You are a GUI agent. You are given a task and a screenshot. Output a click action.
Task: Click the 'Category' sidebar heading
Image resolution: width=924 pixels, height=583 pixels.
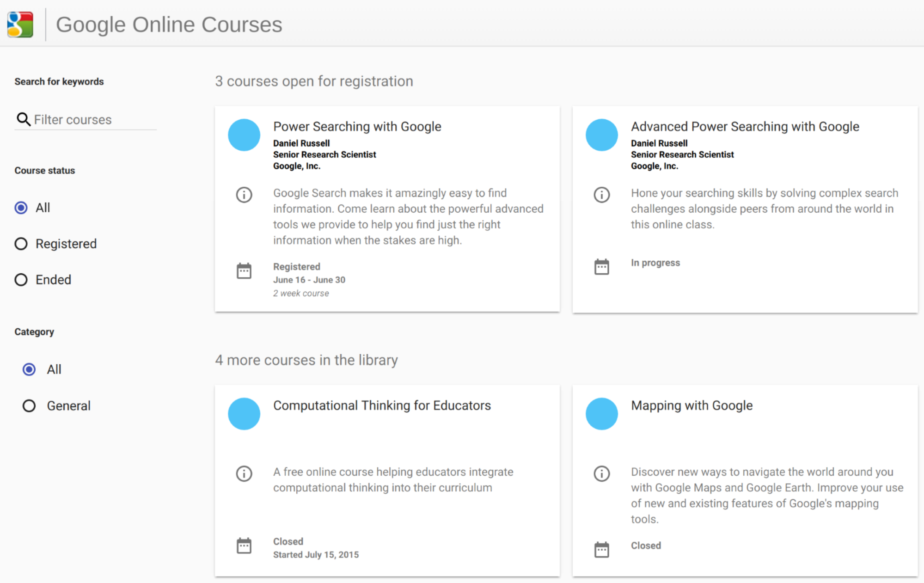coord(34,331)
